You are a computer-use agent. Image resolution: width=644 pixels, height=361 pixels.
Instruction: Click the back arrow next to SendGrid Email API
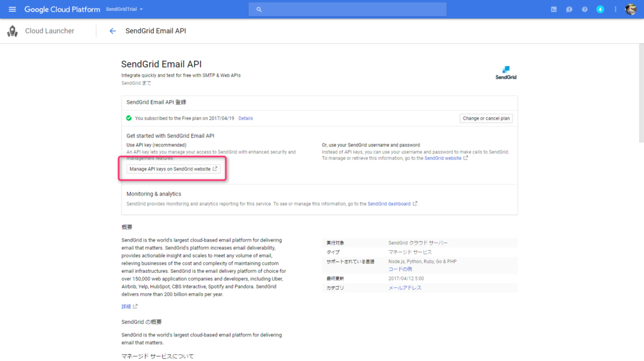(113, 31)
